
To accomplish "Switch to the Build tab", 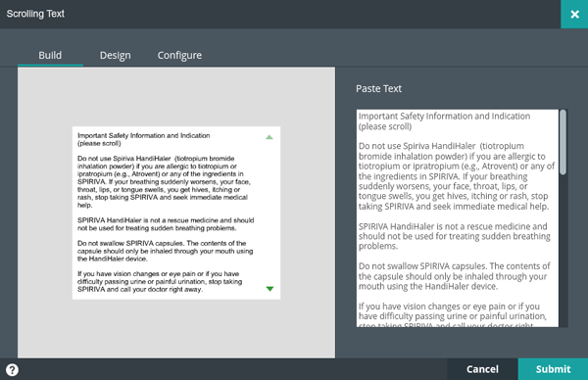I will coord(50,56).
